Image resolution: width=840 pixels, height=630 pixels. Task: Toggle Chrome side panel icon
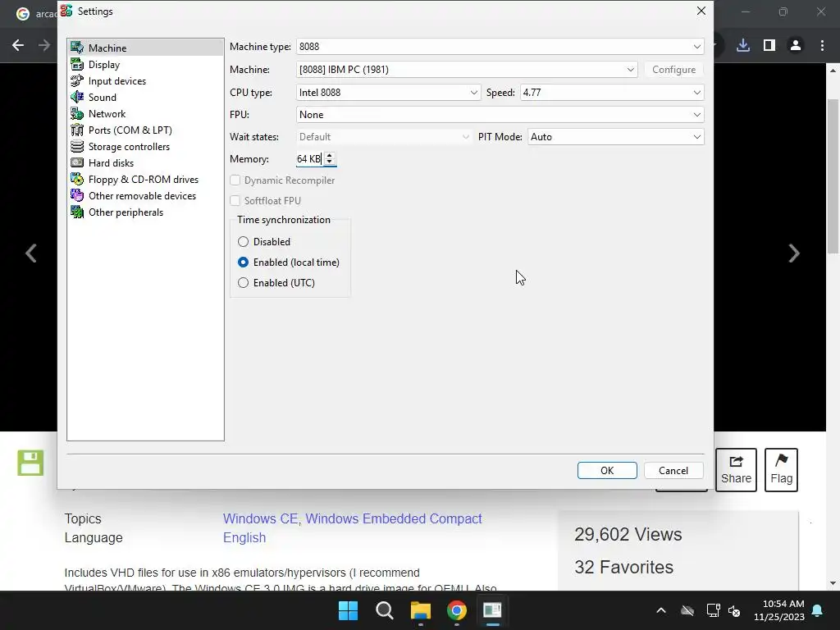point(769,45)
